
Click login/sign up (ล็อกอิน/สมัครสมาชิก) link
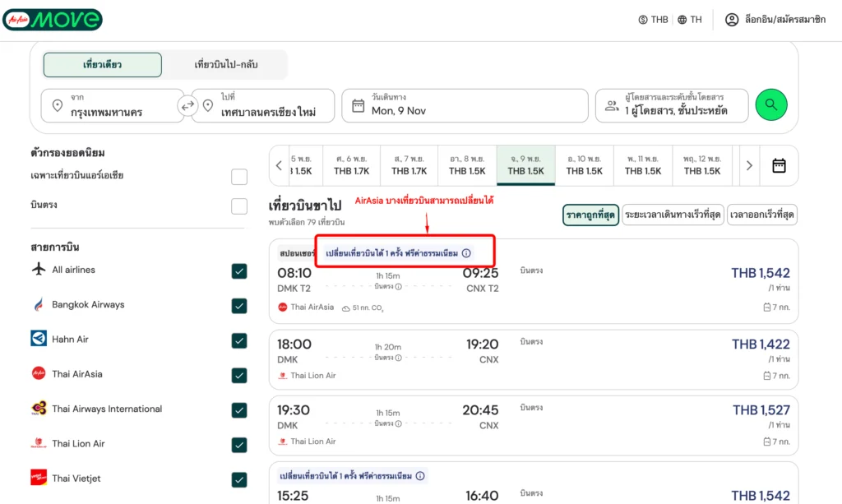(x=785, y=20)
